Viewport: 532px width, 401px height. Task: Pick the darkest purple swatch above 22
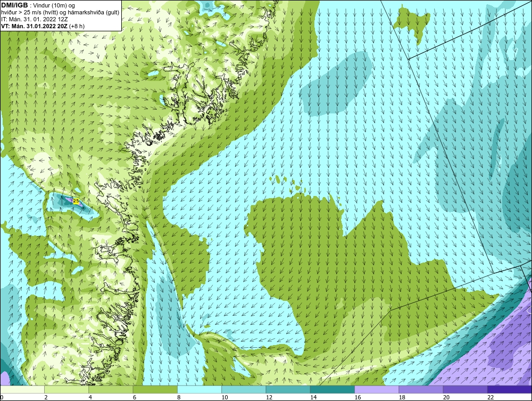tap(509, 389)
